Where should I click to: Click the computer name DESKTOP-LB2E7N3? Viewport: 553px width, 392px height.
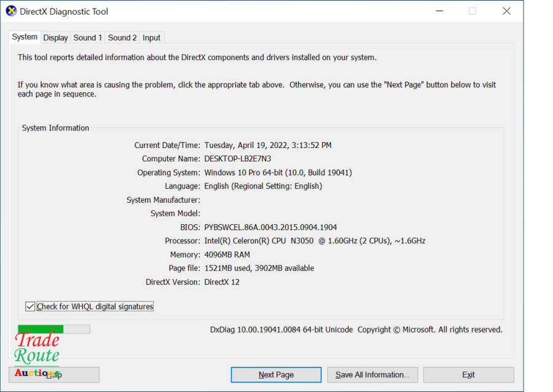[237, 159]
